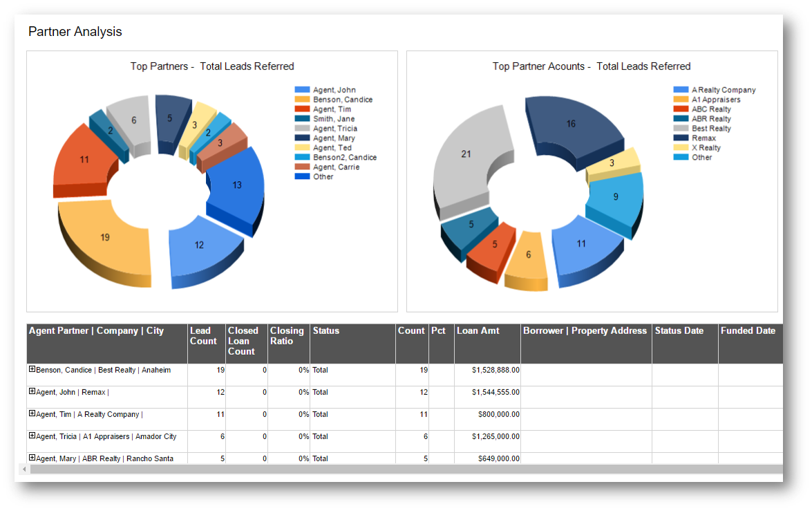This screenshot has height=511, width=812.
Task: Expand the Agent, Tim table row
Action: coord(30,414)
